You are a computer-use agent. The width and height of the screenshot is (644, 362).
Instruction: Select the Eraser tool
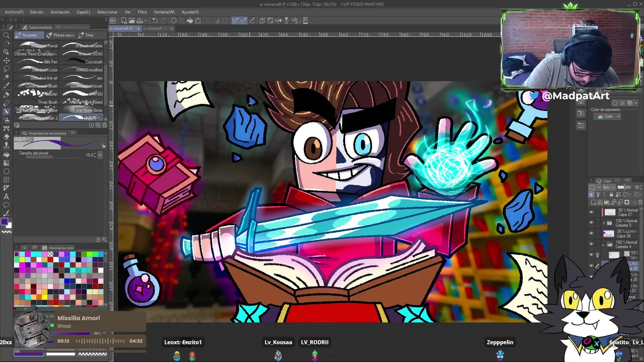[7, 136]
